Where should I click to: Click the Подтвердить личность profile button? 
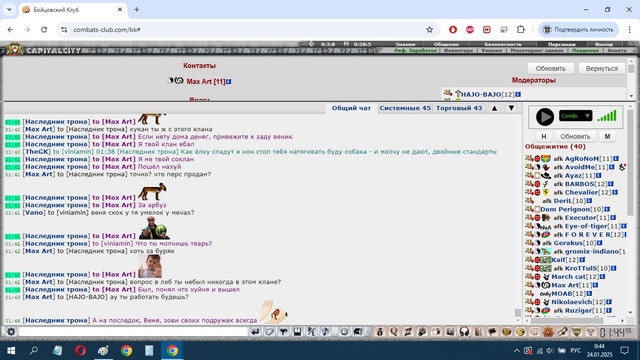pos(579,30)
